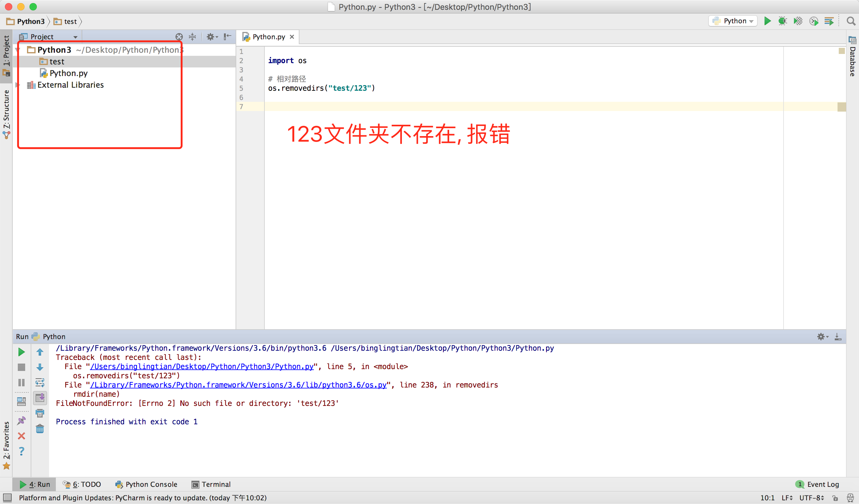Open Project view selector dropdown
The image size is (859, 504).
[75, 37]
